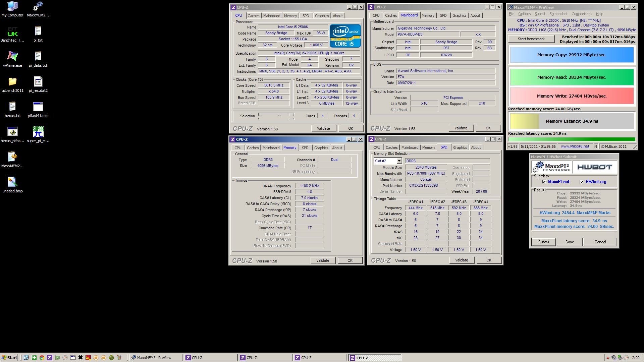Click the DRAM Frequency value 1108.2 MHz

pos(309,186)
